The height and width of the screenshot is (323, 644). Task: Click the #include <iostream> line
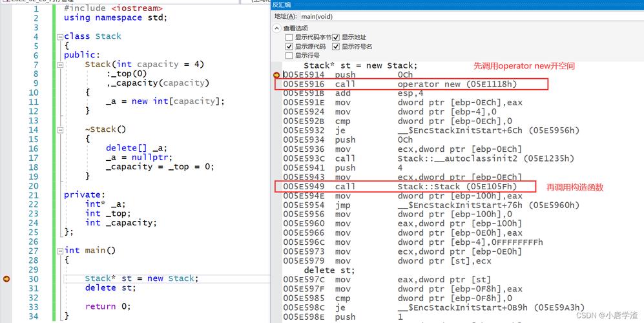[x=113, y=8]
